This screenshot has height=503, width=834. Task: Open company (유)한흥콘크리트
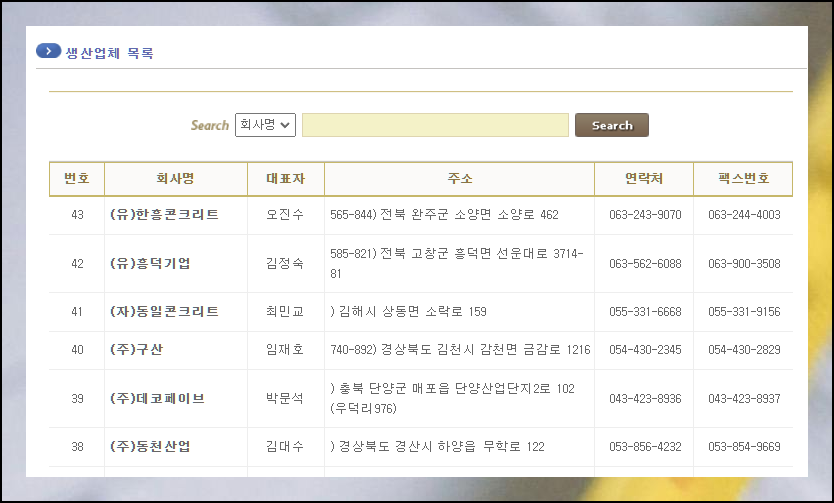164,214
